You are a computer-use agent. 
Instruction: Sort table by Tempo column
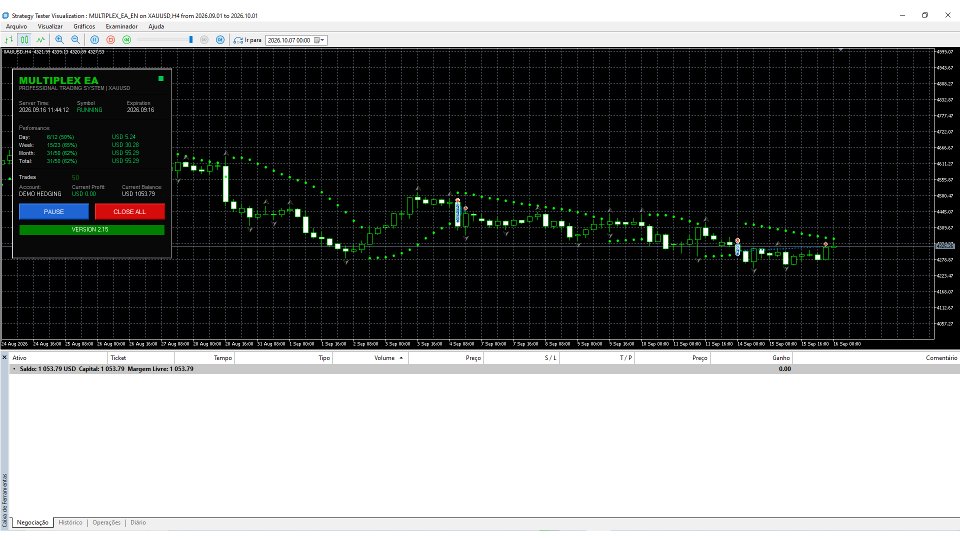(x=204, y=358)
